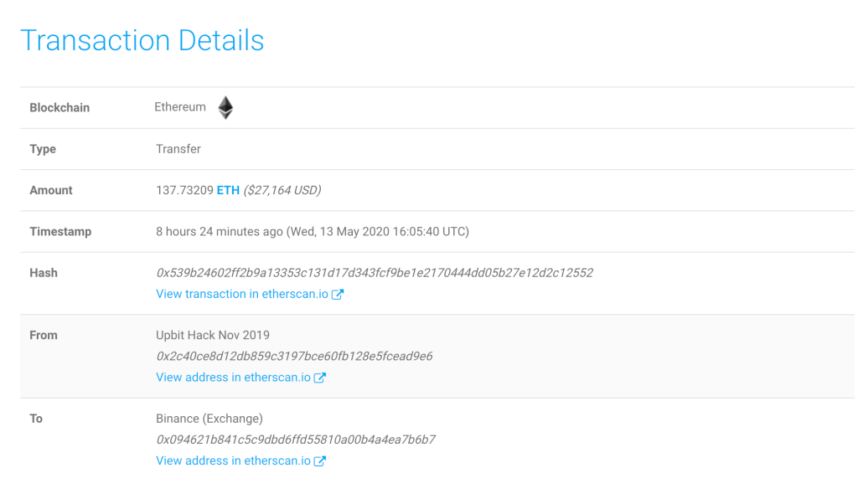858x504 pixels.
Task: Click the Binance recipient address
Action: click(x=296, y=440)
